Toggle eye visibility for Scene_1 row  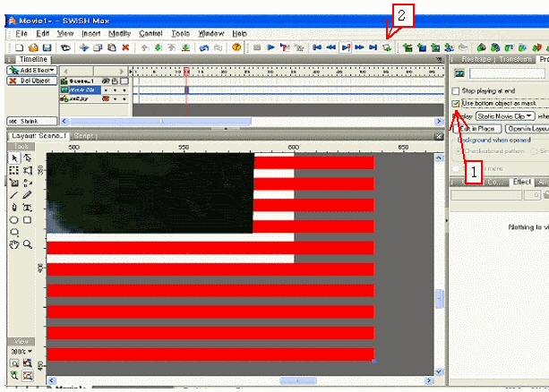[106, 81]
